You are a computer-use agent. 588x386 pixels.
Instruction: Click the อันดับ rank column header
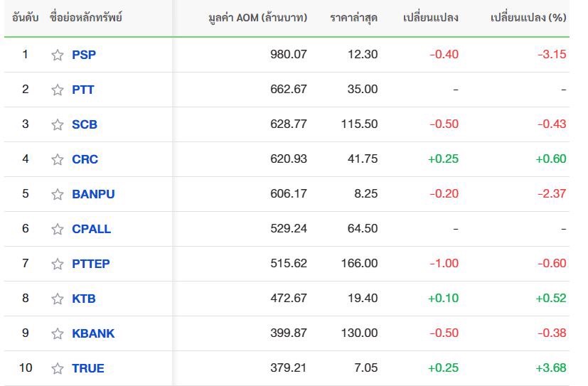[x=25, y=18]
